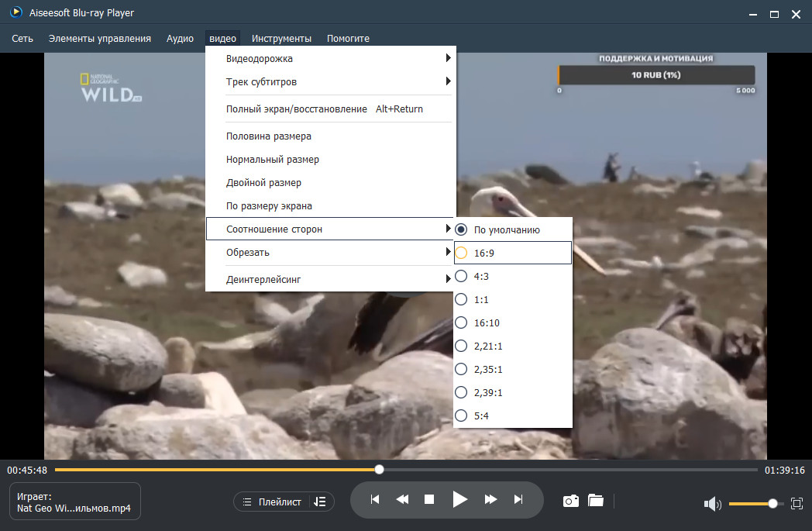The width and height of the screenshot is (812, 531).
Task: Click the snapshot camera icon
Action: (571, 501)
